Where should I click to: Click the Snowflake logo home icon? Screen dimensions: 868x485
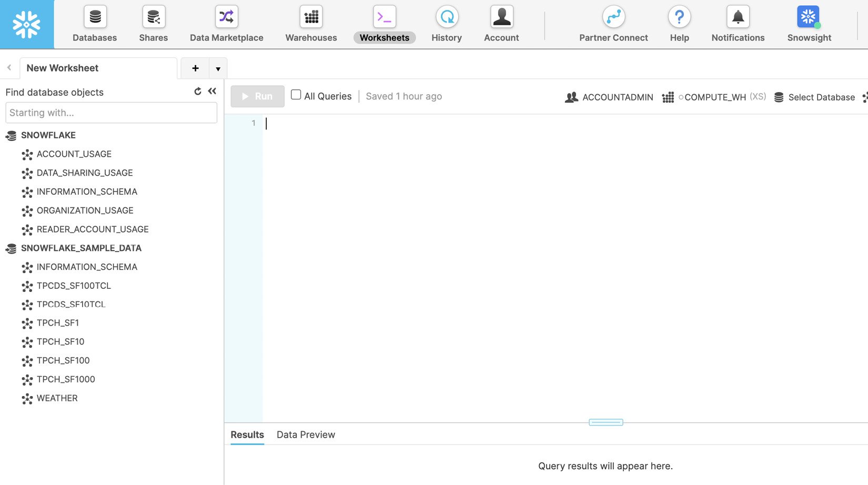tap(27, 24)
